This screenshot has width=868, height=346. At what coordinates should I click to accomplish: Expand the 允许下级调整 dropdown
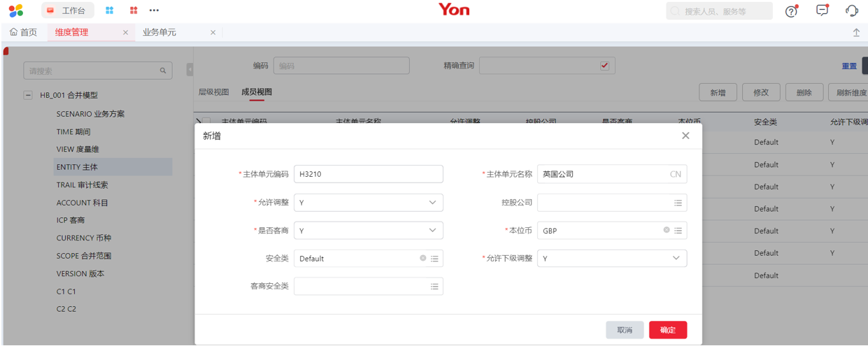pyautogui.click(x=676, y=259)
